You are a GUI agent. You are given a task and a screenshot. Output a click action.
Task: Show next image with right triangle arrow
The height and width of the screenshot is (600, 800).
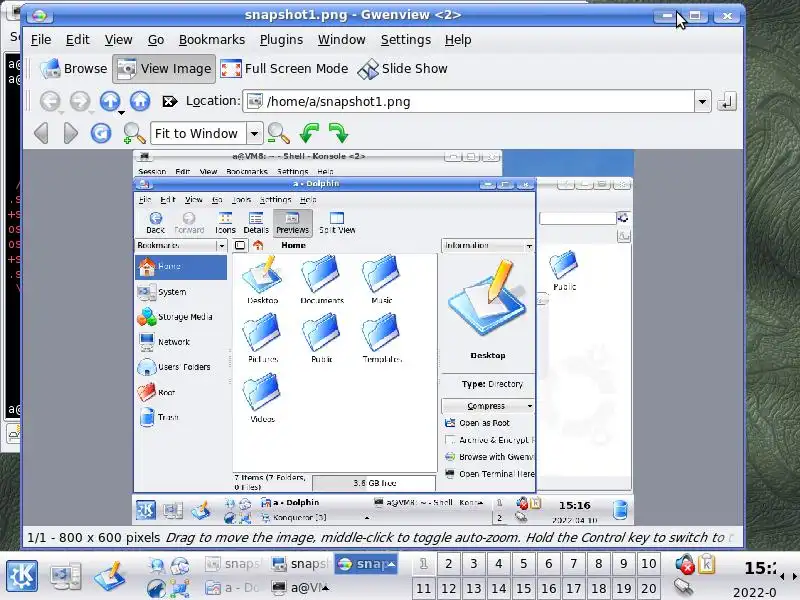71,133
